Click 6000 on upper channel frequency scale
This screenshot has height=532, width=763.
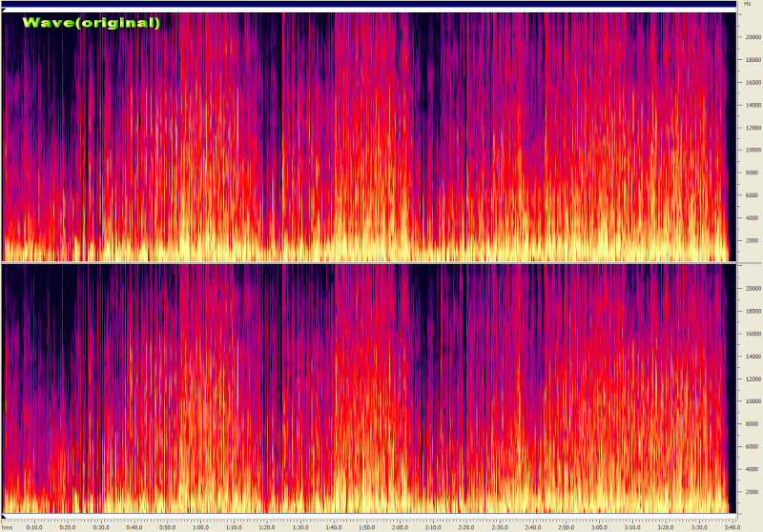click(753, 196)
